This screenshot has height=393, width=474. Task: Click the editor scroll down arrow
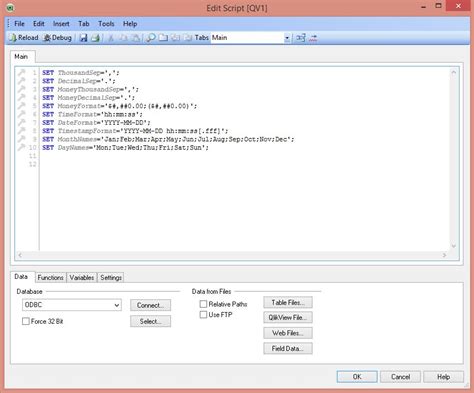(453, 246)
